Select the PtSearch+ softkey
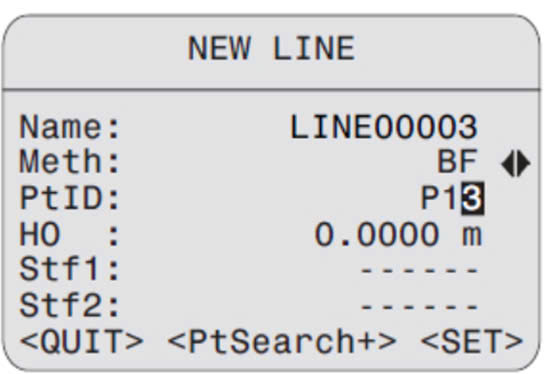 point(282,341)
